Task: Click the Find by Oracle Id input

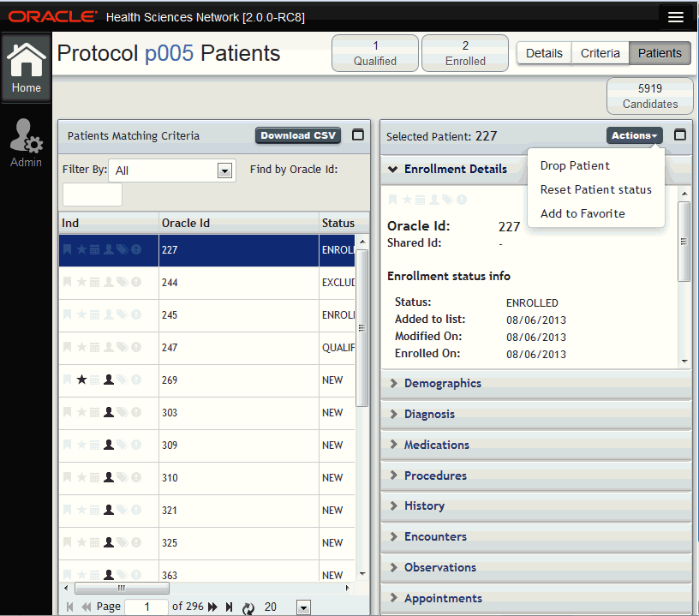Action: tap(93, 194)
